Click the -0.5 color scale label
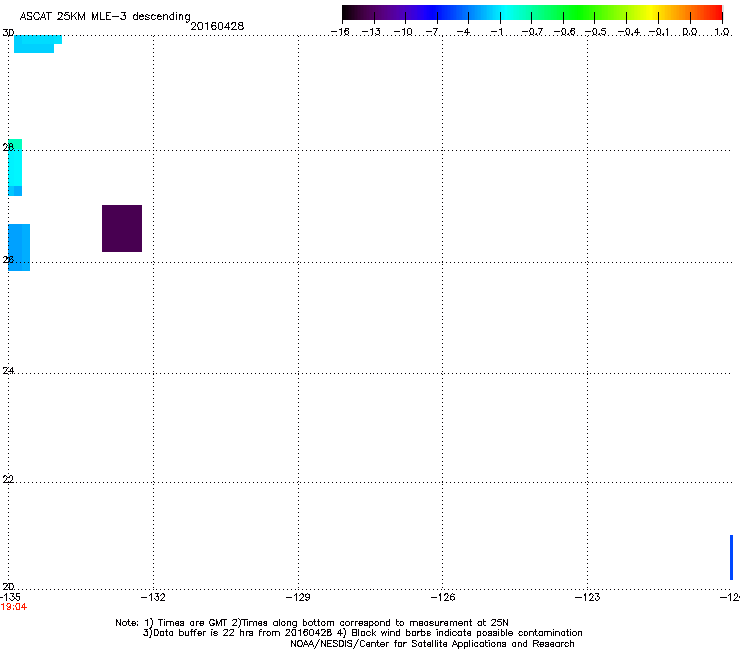The width and height of the screenshot is (740, 650). [x=596, y=32]
